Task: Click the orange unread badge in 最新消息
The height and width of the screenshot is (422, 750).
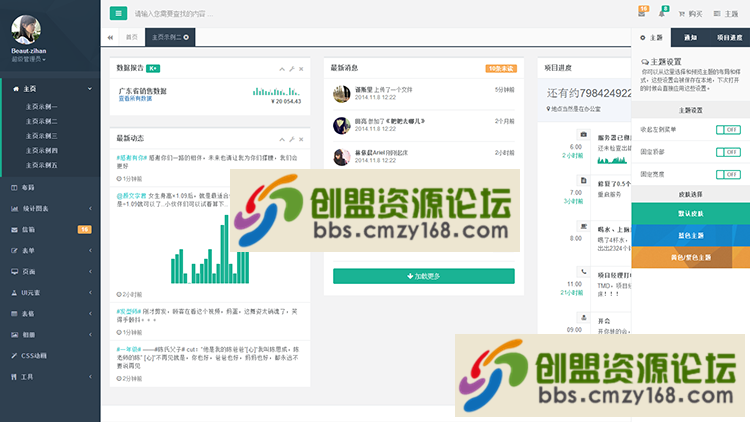Action: click(x=501, y=68)
